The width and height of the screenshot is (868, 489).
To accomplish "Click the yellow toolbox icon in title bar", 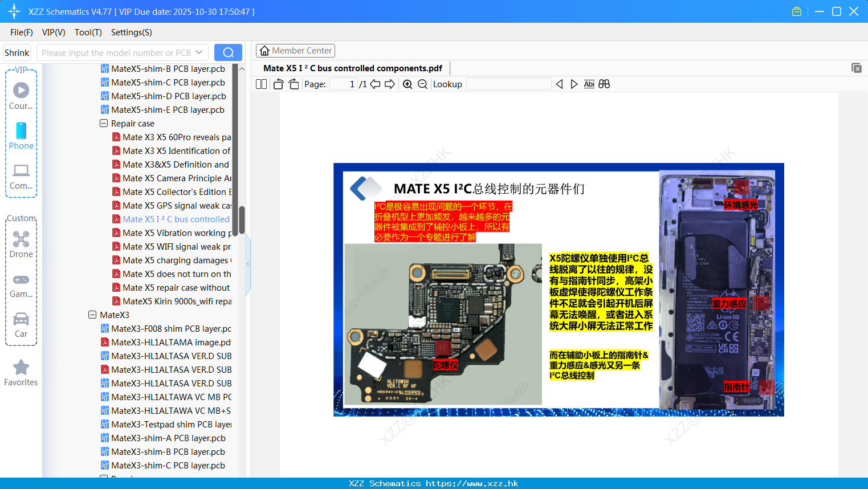I will click(797, 11).
